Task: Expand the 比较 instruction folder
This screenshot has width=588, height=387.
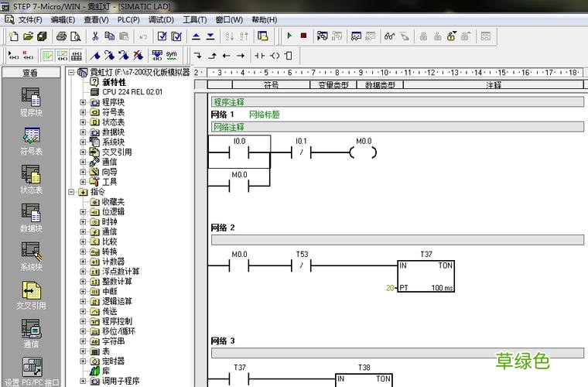Action: pyautogui.click(x=83, y=241)
